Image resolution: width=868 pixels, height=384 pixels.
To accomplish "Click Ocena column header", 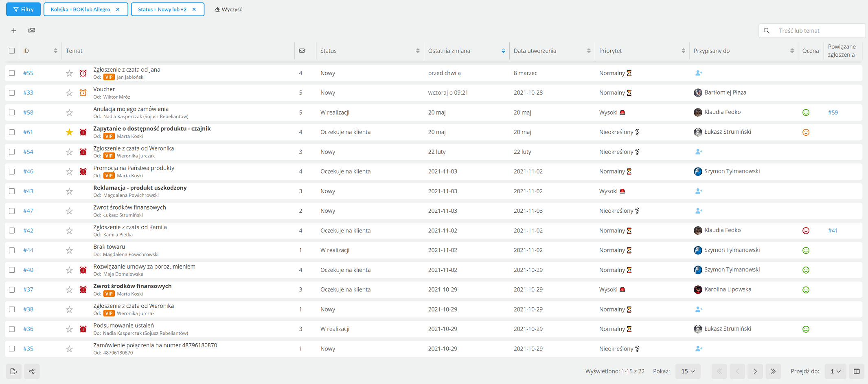I will point(810,51).
